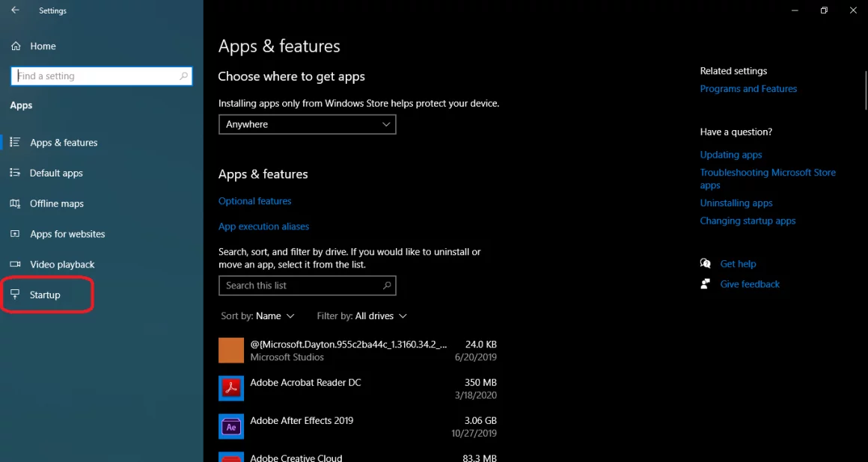Click the 3/18/2020 install date

(475, 395)
